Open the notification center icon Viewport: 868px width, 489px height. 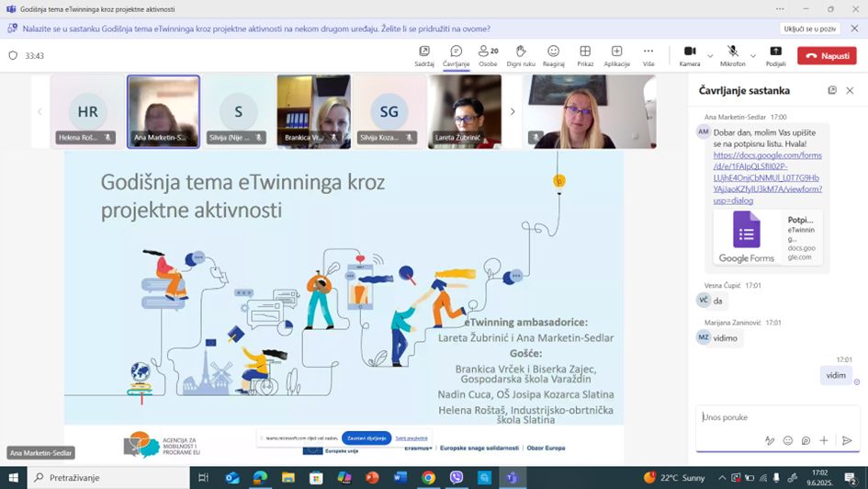(850, 477)
